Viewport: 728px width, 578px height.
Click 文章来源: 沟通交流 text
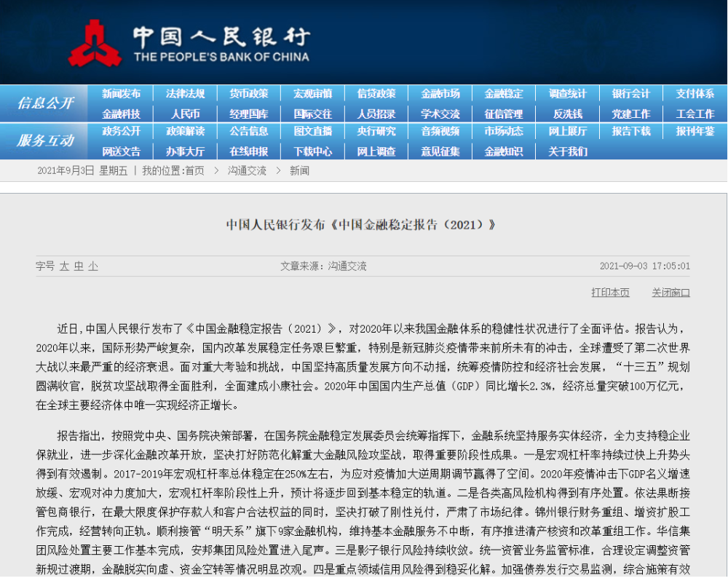click(323, 266)
